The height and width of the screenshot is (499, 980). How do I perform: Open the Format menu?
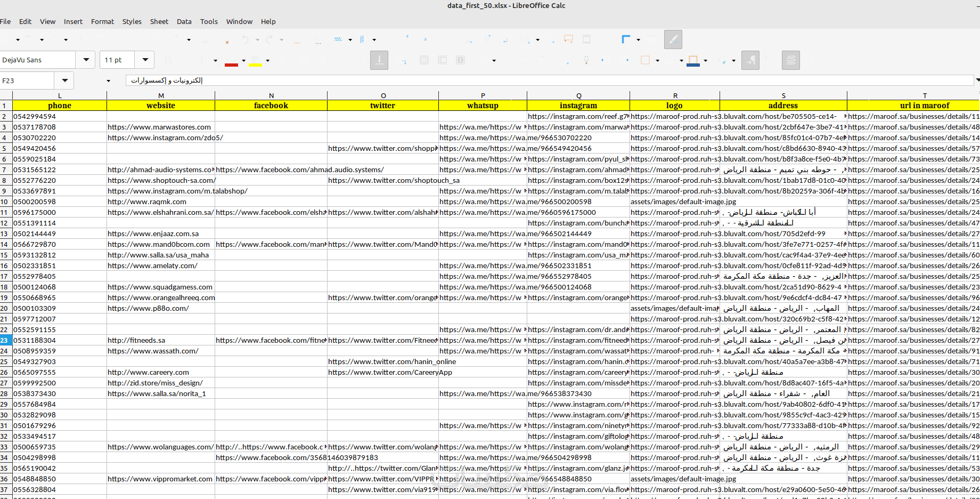(x=102, y=22)
